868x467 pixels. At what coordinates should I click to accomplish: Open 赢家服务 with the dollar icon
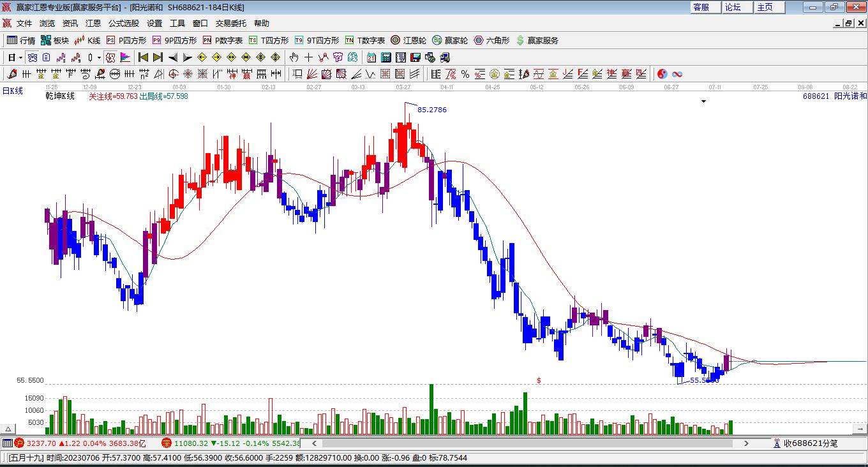point(537,40)
